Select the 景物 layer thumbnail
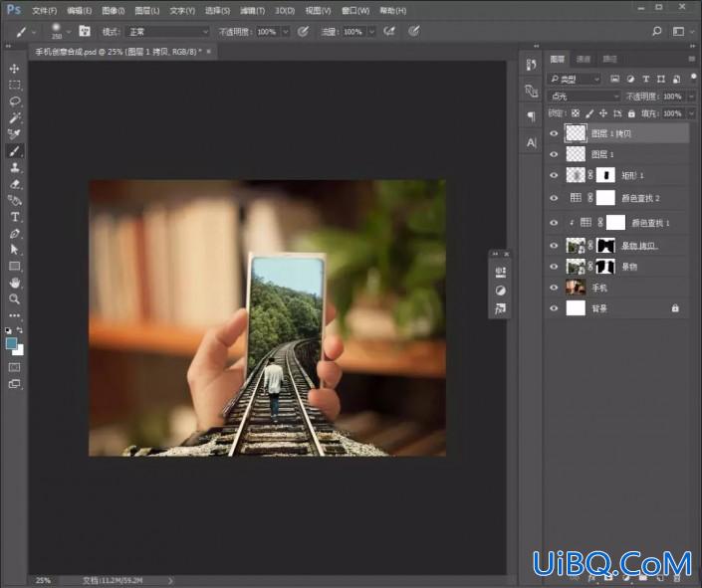702x588 pixels. pyautogui.click(x=576, y=267)
